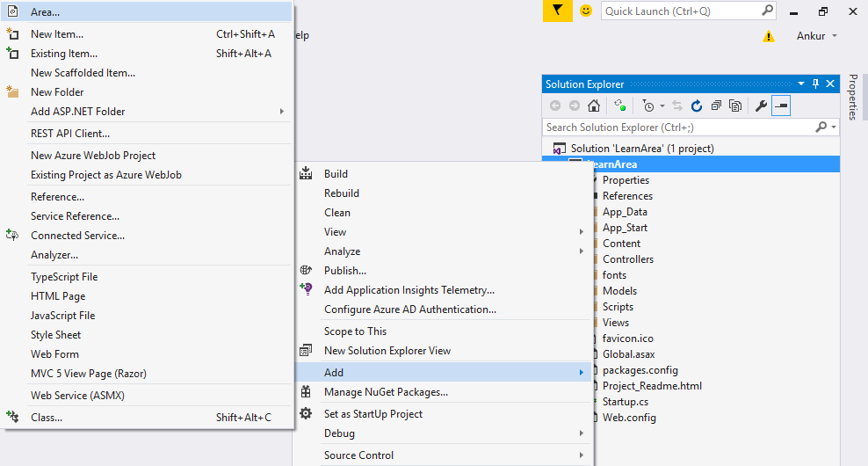Viewport: 868px width, 466px height.
Task: Select Area... from the Add submenu
Action: coord(46,12)
